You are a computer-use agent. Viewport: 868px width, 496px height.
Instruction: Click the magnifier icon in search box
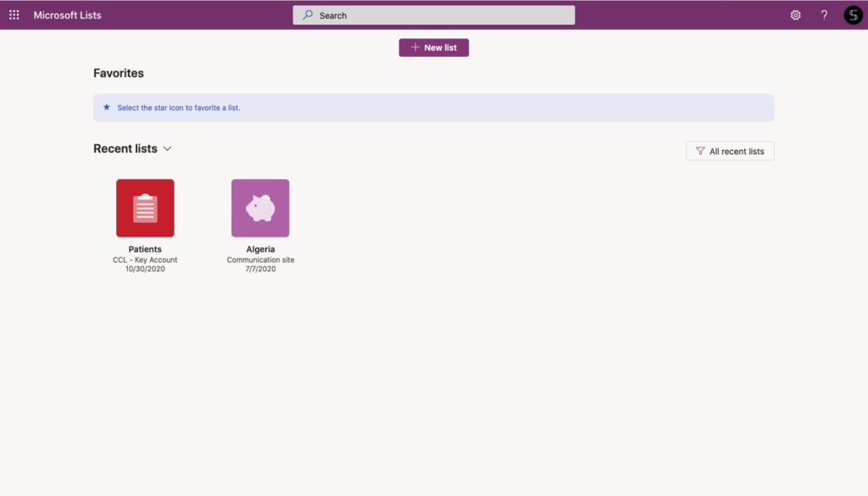pos(307,15)
